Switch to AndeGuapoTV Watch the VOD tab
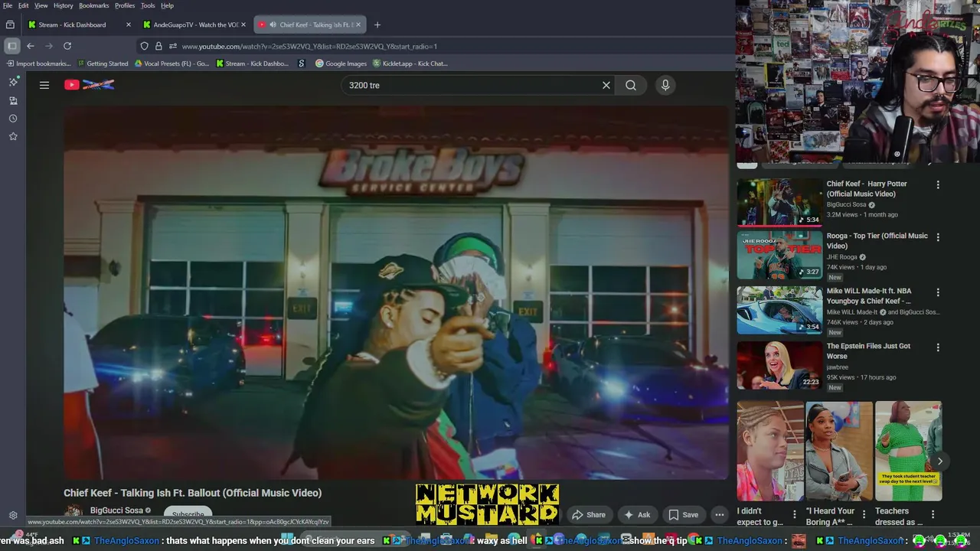 click(x=195, y=24)
